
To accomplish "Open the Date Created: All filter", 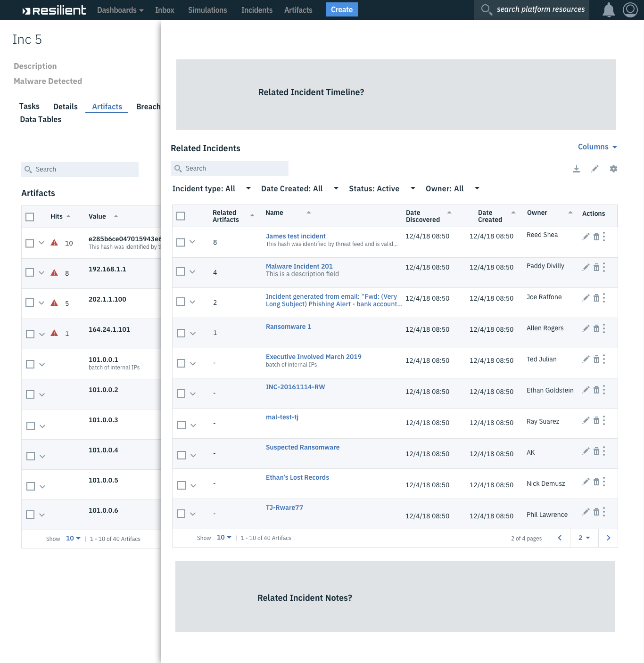I will coord(300,188).
